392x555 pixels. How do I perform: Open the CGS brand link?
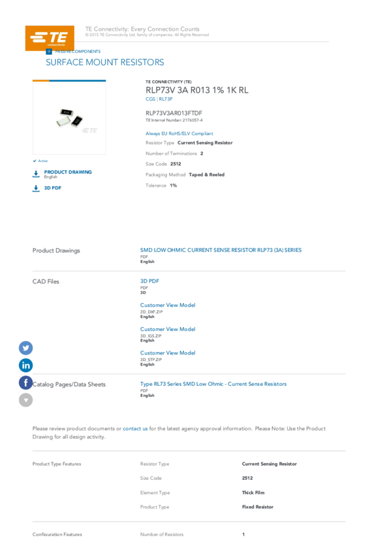(150, 99)
